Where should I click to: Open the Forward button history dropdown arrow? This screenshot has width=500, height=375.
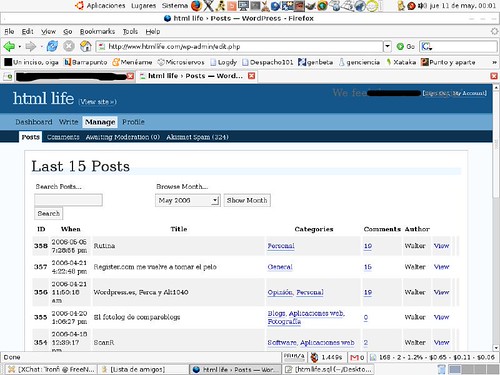(41, 47)
